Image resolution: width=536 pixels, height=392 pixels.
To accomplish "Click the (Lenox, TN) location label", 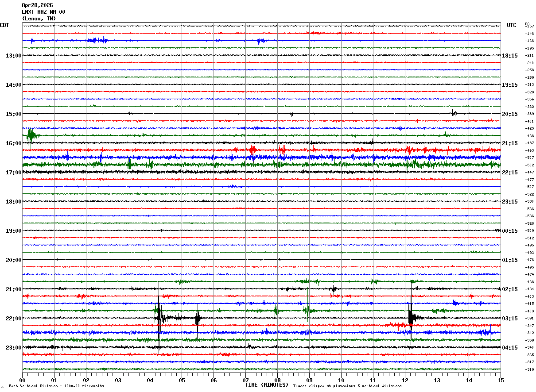I will tap(39, 19).
